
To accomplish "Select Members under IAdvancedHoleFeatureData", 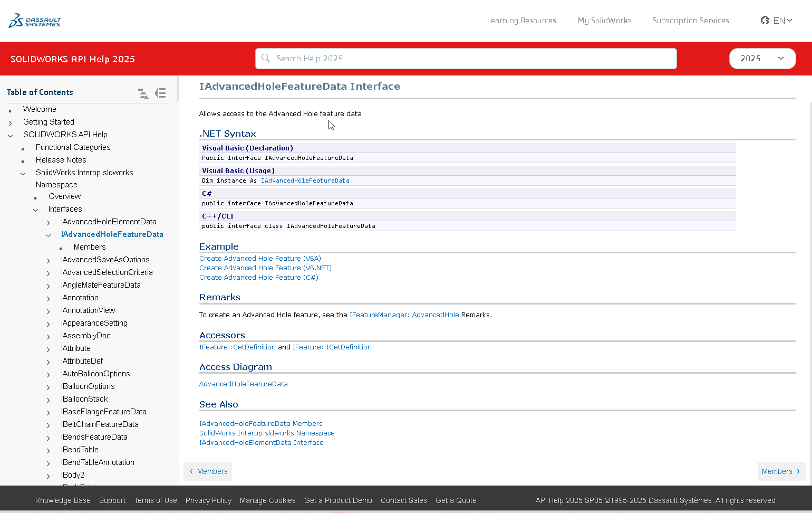I will [90, 247].
